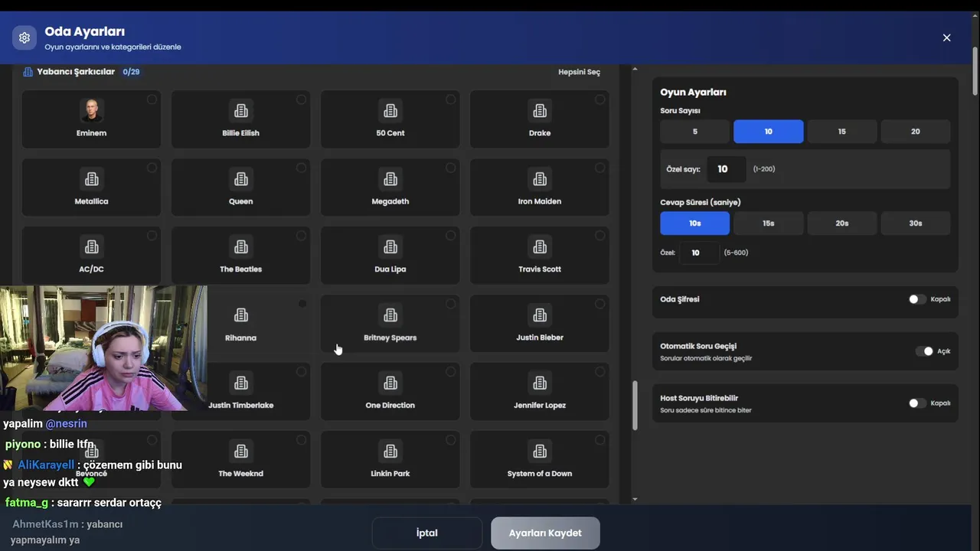Click the Yabancı Şarkıcılar category icon
The width and height of the screenshot is (980, 551).
pyautogui.click(x=28, y=72)
